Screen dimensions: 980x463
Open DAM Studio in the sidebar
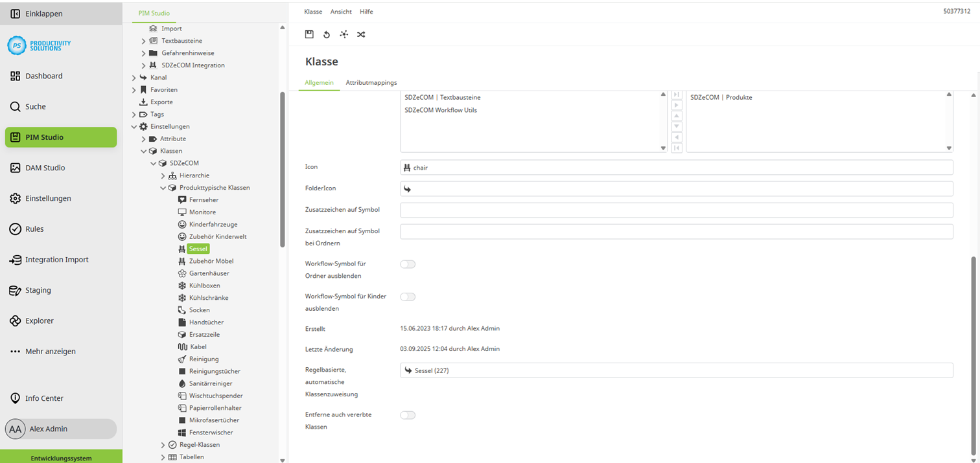click(45, 168)
